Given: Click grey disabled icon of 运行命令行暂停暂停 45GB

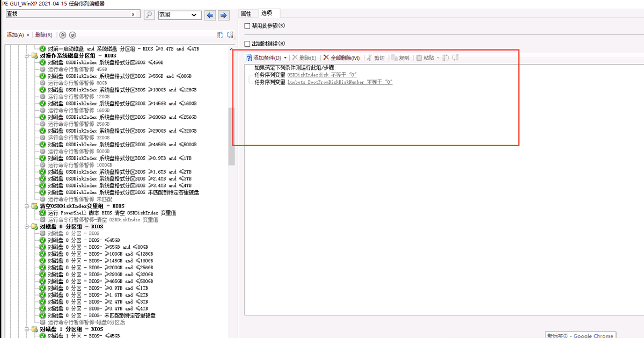Looking at the screenshot, I should [43, 69].
